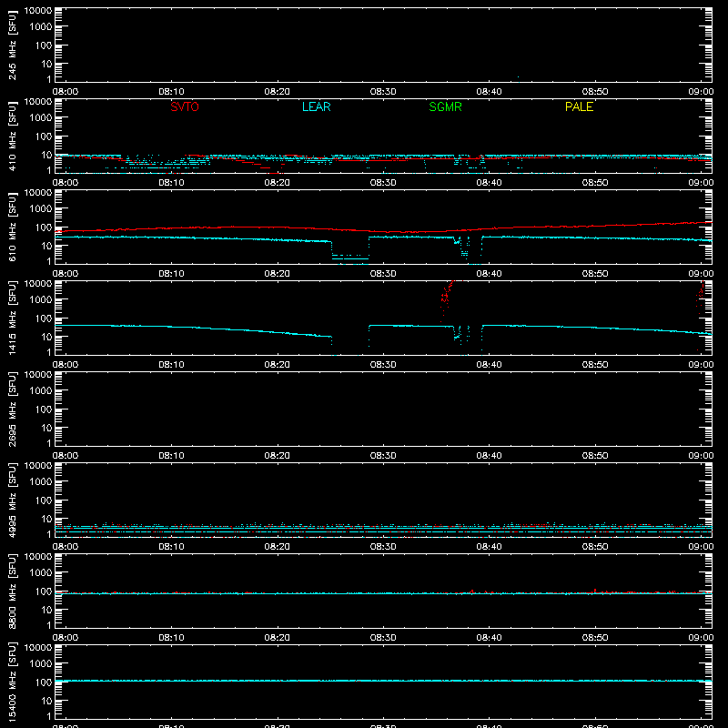Click the 1000 tick of 2695 MHz panel
Image resolution: width=728 pixels, height=728 pixels.
coord(41,391)
